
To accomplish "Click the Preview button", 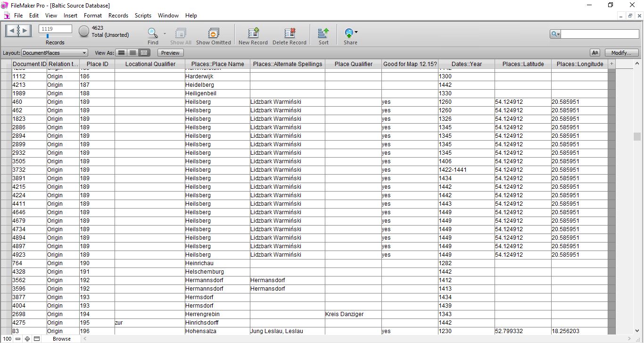I will (x=170, y=53).
